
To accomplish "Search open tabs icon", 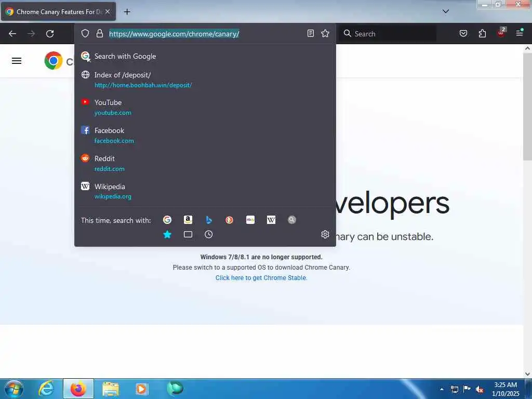I will click(188, 234).
